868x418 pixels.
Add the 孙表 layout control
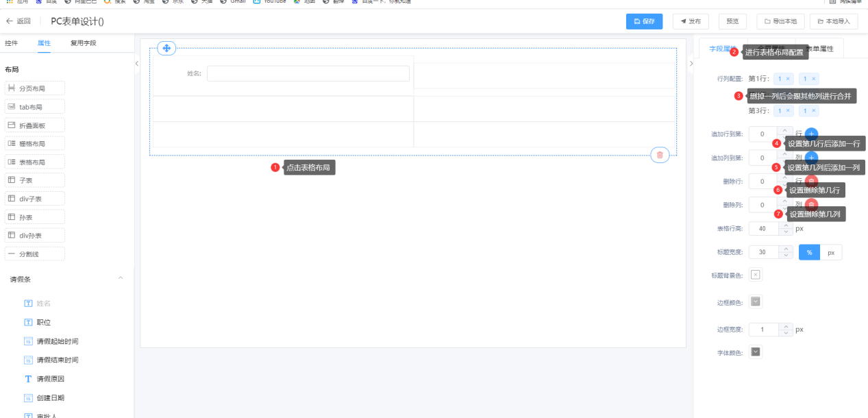tap(35, 217)
